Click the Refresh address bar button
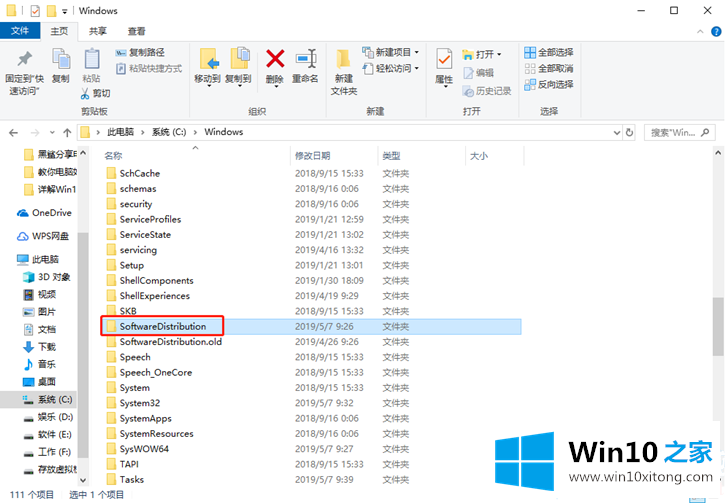This screenshot has height=503, width=725. (x=629, y=133)
